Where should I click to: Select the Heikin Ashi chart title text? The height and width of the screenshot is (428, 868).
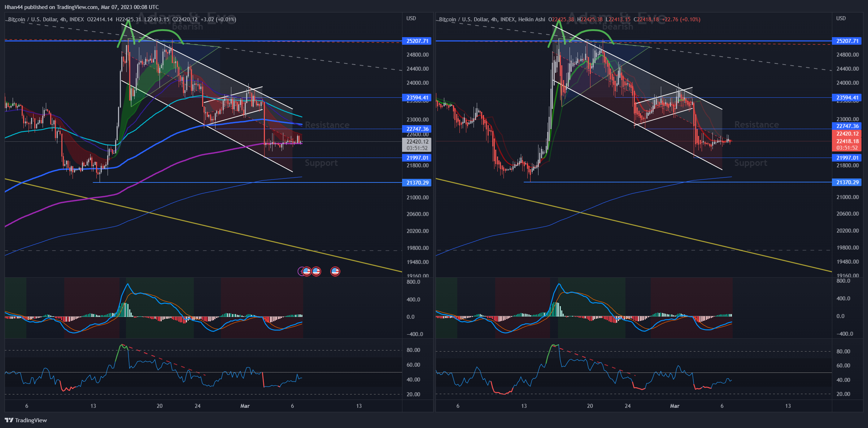click(x=492, y=19)
